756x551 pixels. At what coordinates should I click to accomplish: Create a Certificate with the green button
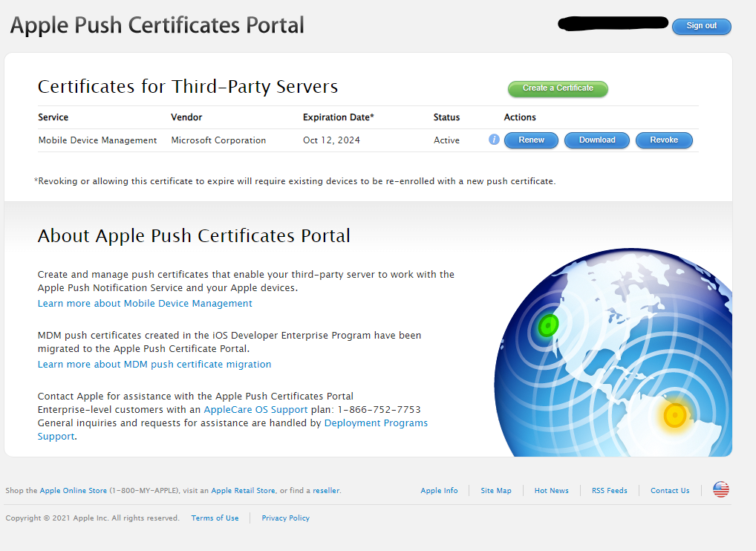558,88
